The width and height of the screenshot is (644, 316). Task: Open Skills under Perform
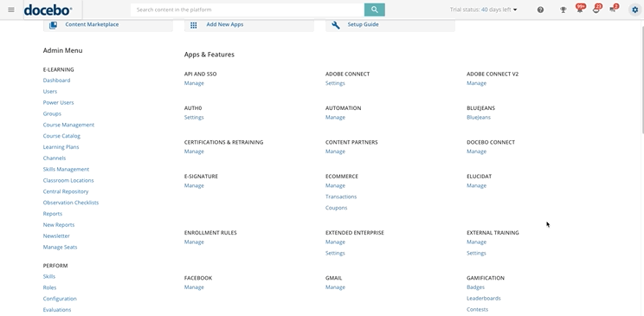(48, 276)
